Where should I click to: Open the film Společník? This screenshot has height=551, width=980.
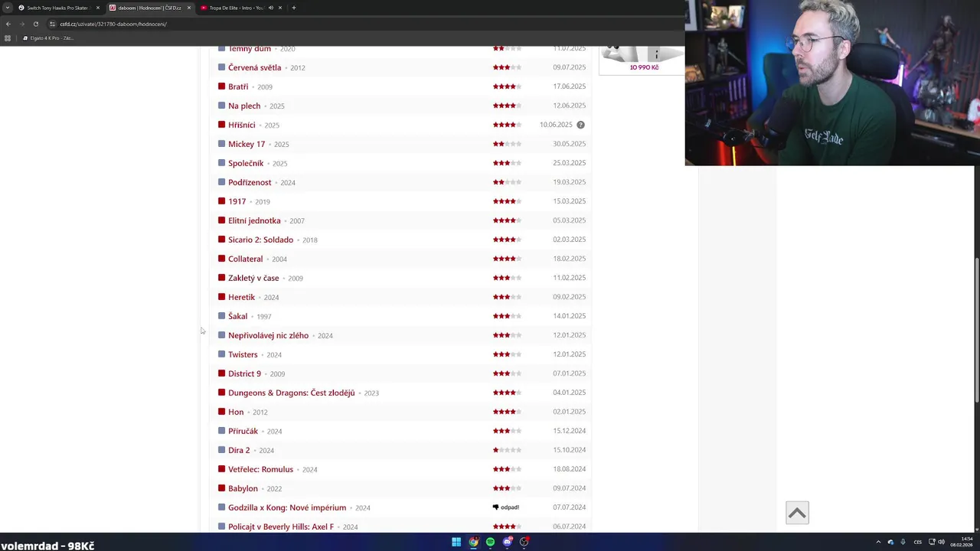coord(246,163)
